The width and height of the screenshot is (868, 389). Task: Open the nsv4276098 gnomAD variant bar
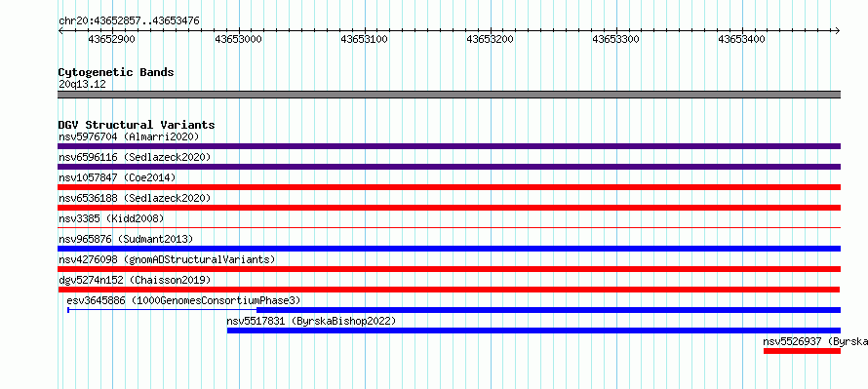click(449, 269)
